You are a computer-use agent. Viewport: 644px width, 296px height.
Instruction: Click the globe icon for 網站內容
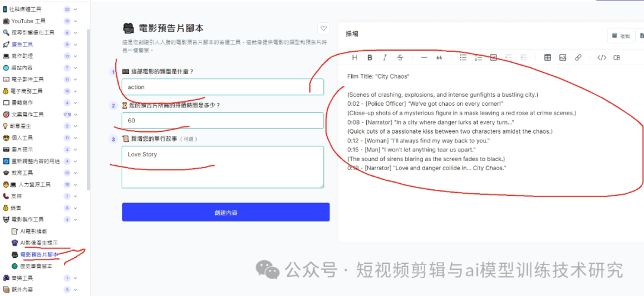coord(6,68)
